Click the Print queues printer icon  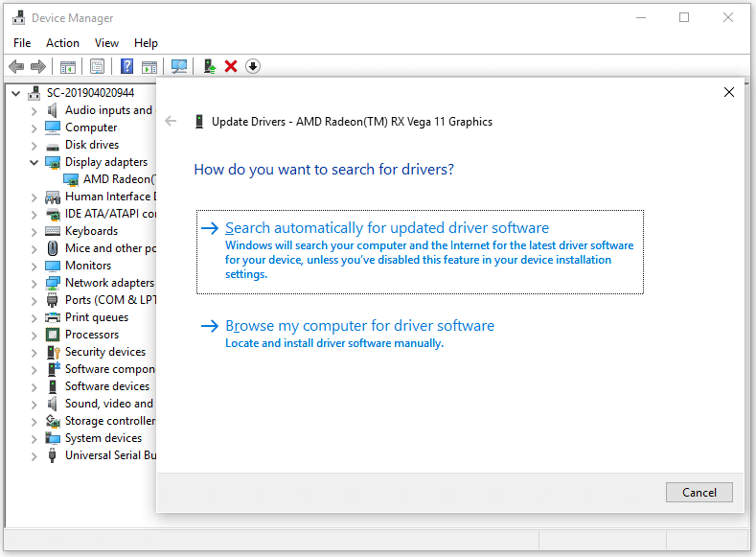pyautogui.click(x=52, y=317)
